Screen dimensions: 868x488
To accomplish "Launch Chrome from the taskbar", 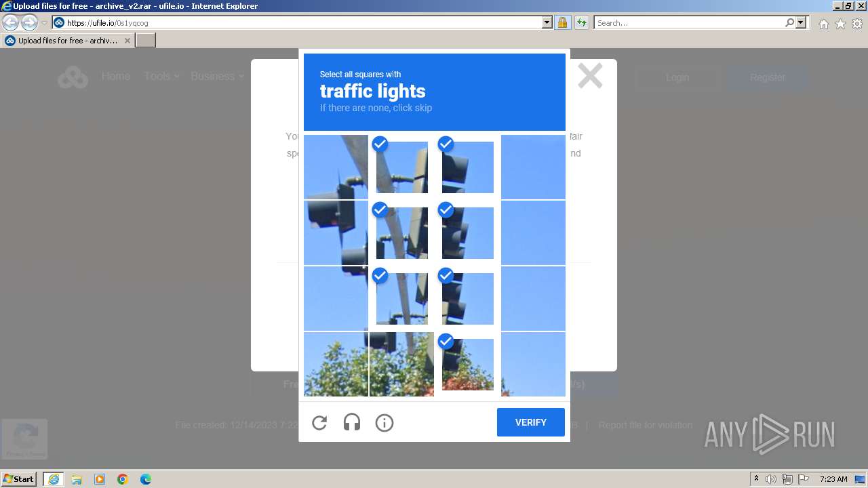I will (x=123, y=479).
